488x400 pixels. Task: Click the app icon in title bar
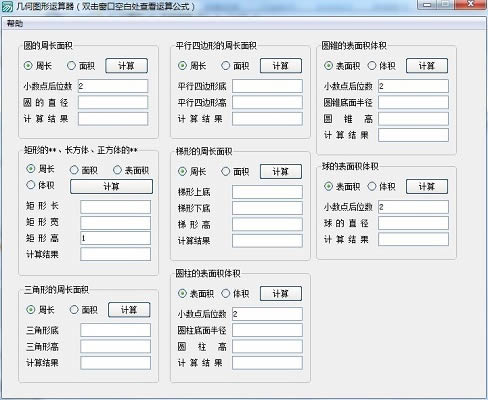(x=8, y=6)
